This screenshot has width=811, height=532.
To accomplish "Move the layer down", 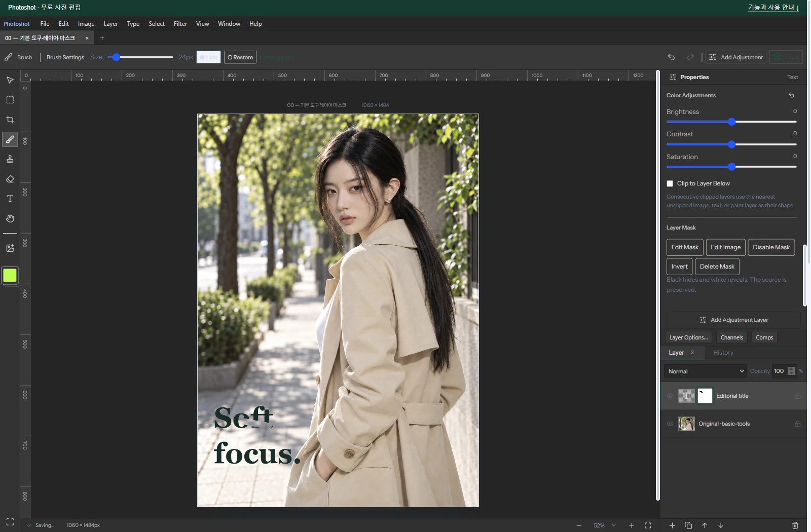I will [x=721, y=525].
